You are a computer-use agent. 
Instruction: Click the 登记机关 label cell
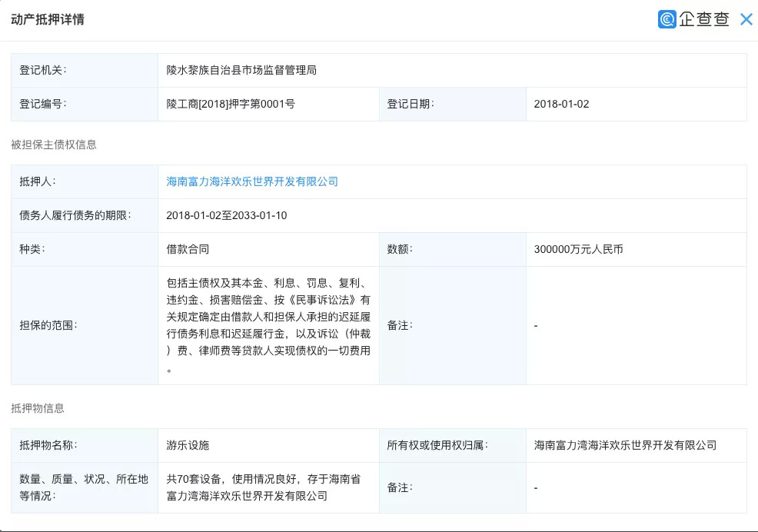click(x=85, y=70)
